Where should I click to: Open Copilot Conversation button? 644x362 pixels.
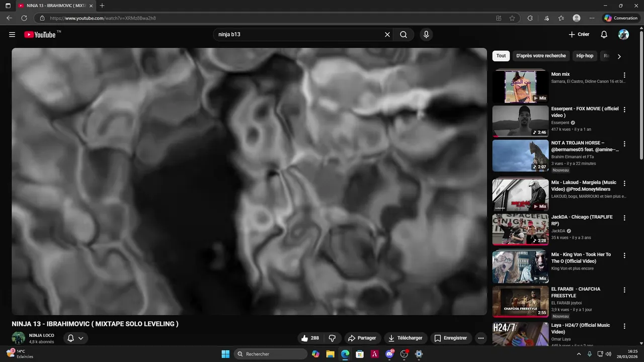click(x=621, y=18)
